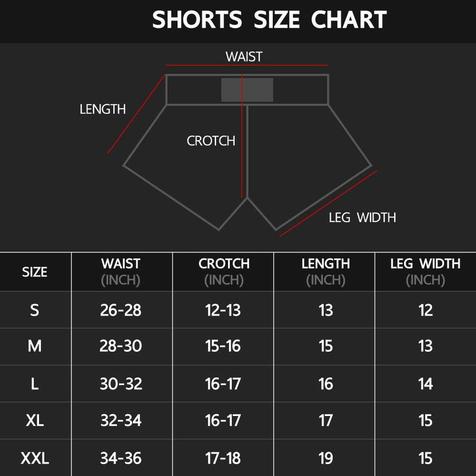Select the LENGTH (INCH) column header
This screenshot has height=476, width=476.
pos(325,272)
